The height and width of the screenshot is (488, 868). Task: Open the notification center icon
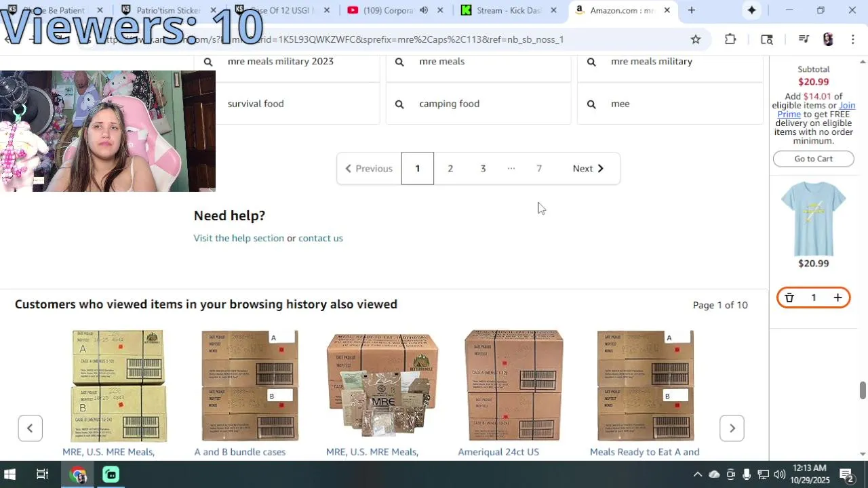pos(846,474)
